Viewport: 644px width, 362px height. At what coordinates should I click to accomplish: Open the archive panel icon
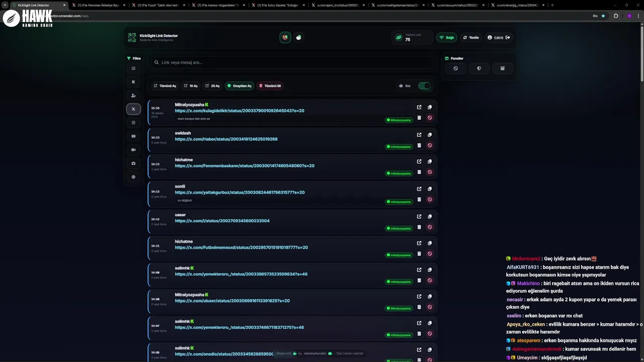pyautogui.click(x=502, y=68)
